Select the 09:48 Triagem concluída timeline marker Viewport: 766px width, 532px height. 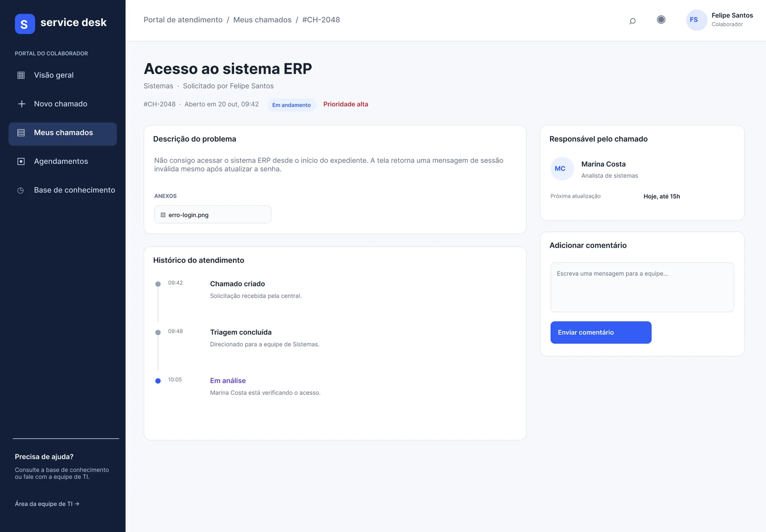click(x=158, y=332)
